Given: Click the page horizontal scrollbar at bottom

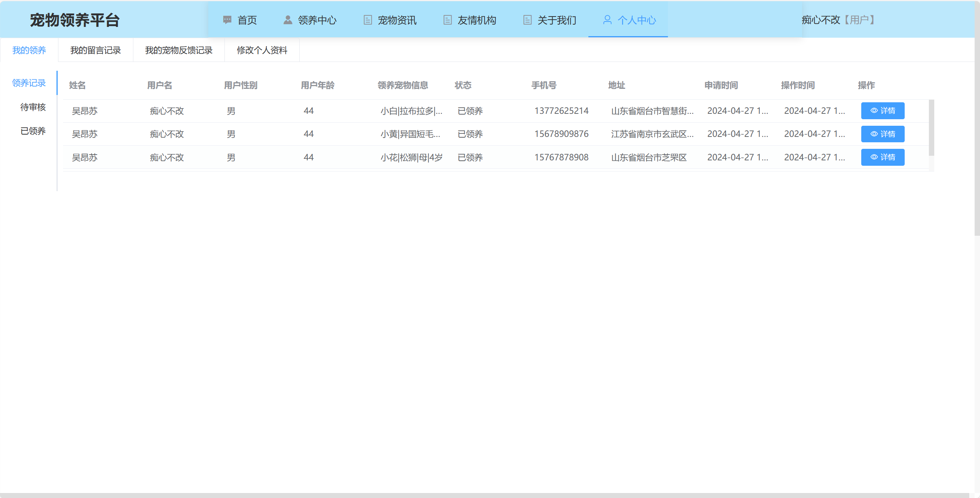Looking at the screenshot, I should click(484, 495).
